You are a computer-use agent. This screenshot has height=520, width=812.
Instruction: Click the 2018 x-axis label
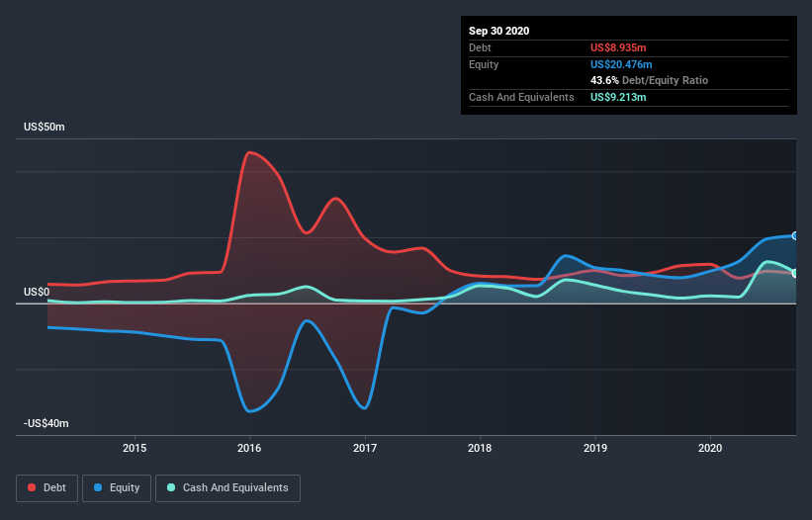[480, 448]
